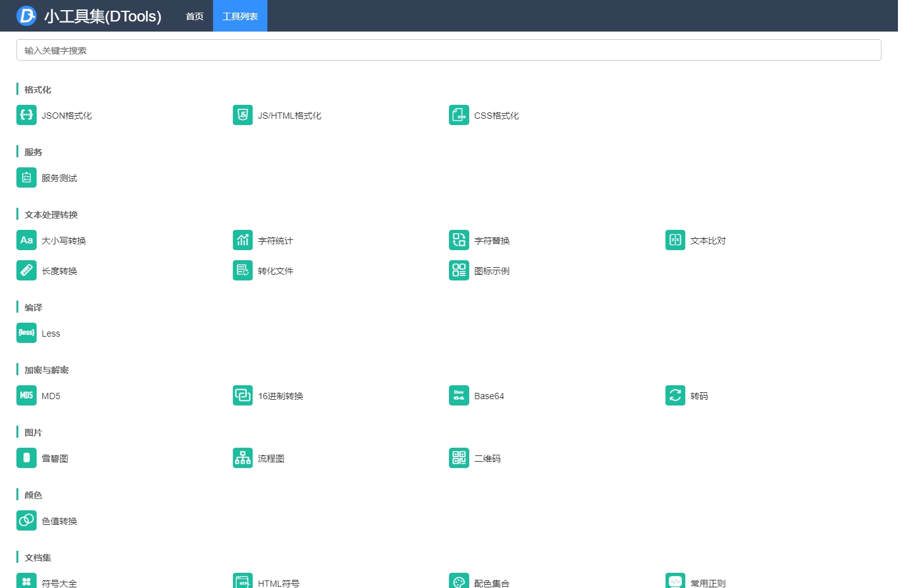
Task: Open the 转化文件 icon
Action: click(242, 270)
